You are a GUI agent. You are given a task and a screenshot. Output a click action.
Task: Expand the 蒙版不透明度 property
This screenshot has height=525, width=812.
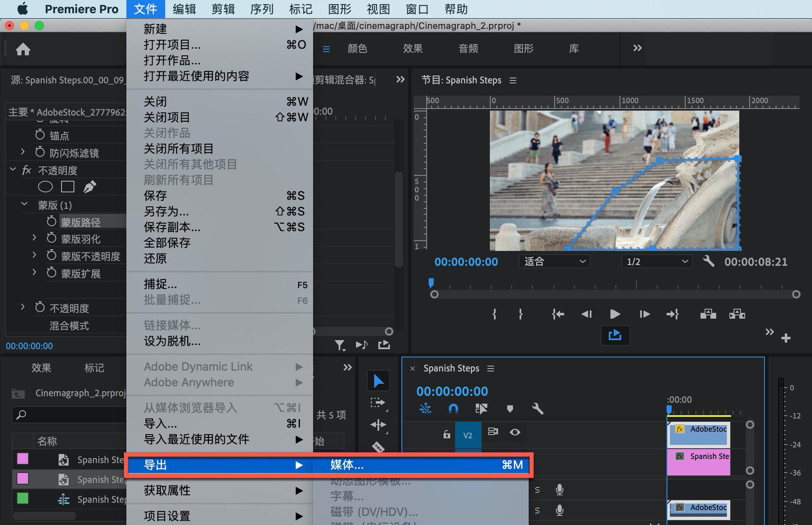point(34,255)
